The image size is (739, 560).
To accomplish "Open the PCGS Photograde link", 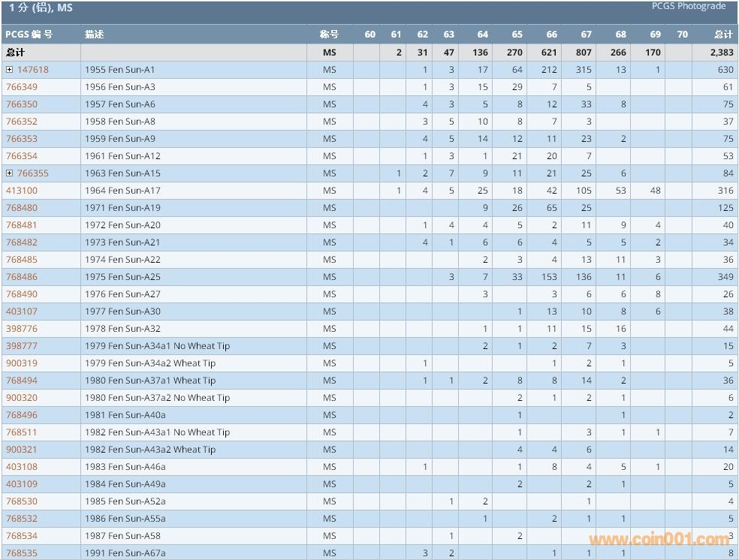I will point(688,7).
